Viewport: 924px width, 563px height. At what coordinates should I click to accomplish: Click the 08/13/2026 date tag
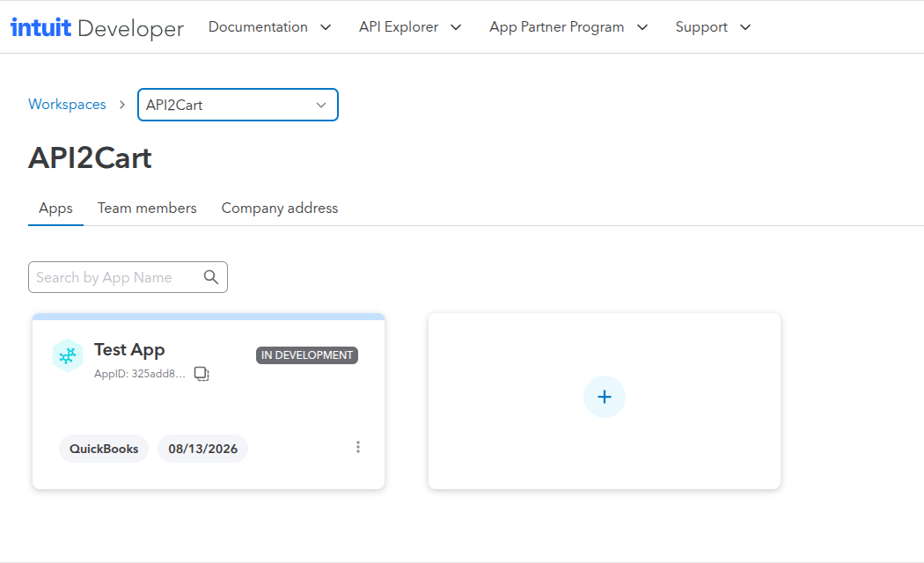202,449
